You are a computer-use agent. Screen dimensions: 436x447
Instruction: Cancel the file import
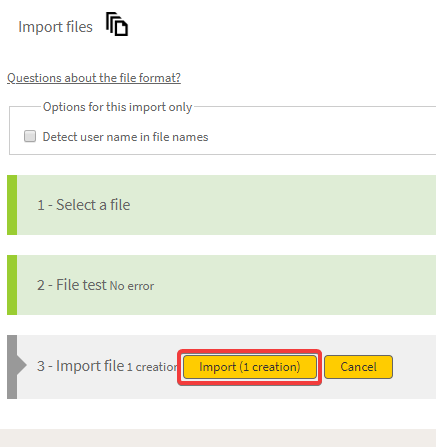point(358,367)
